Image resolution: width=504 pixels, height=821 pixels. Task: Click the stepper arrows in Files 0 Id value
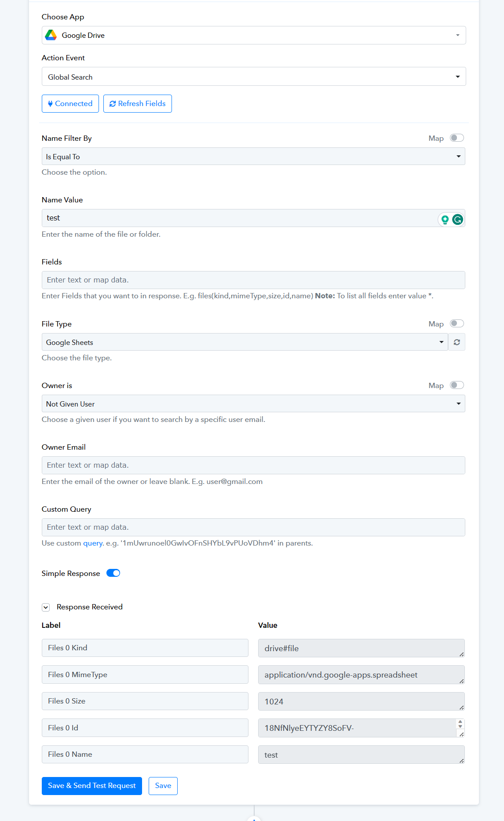click(x=460, y=724)
